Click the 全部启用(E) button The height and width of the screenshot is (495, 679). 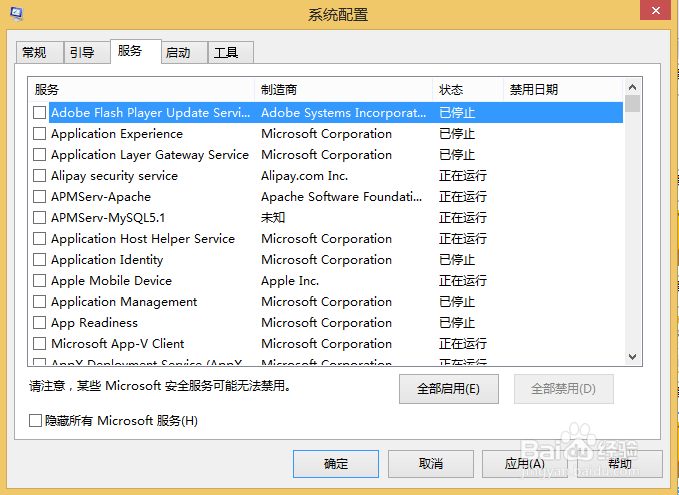(448, 389)
